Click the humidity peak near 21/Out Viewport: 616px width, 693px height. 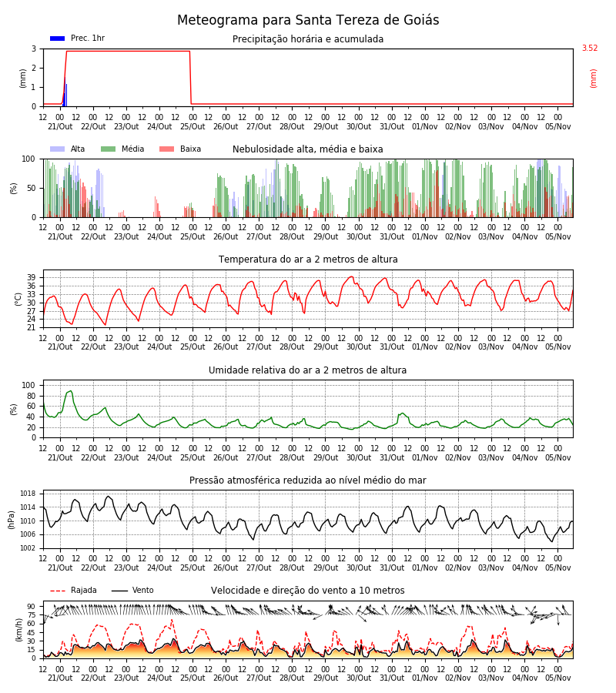click(x=70, y=391)
